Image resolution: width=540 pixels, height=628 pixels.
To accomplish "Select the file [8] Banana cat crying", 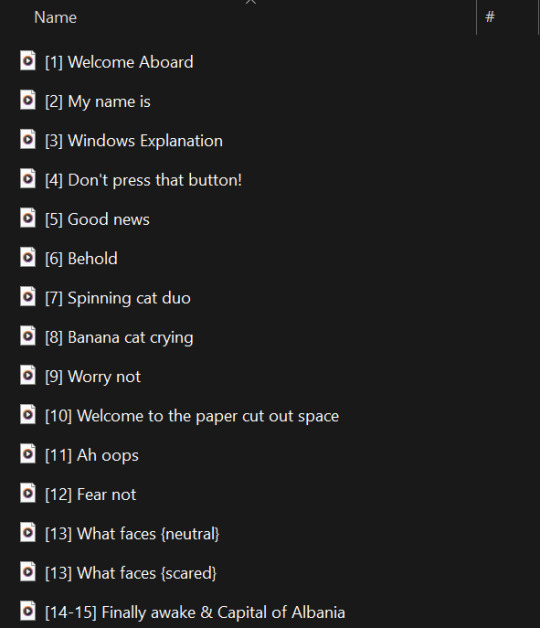I will coord(119,338).
